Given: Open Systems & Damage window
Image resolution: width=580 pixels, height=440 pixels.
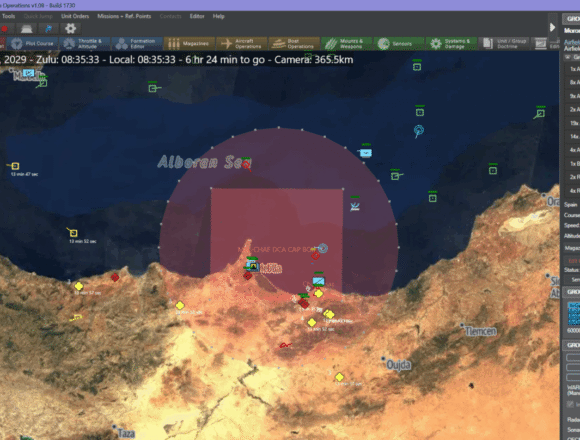Looking at the screenshot, I should [451, 44].
